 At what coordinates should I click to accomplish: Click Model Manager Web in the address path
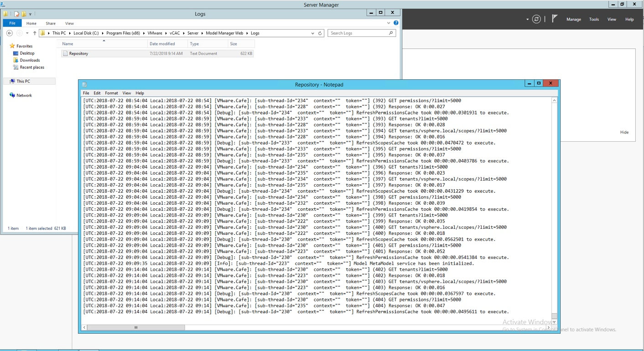click(x=224, y=33)
